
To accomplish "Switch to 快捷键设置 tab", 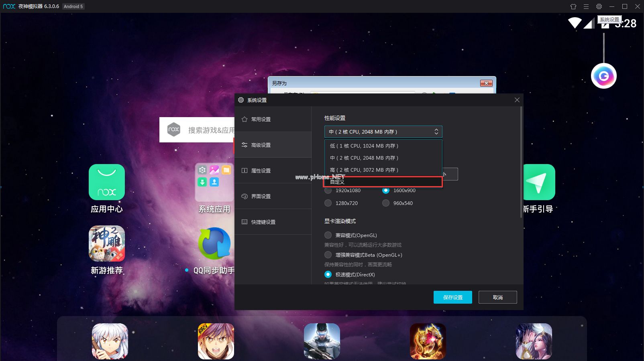I will [273, 222].
